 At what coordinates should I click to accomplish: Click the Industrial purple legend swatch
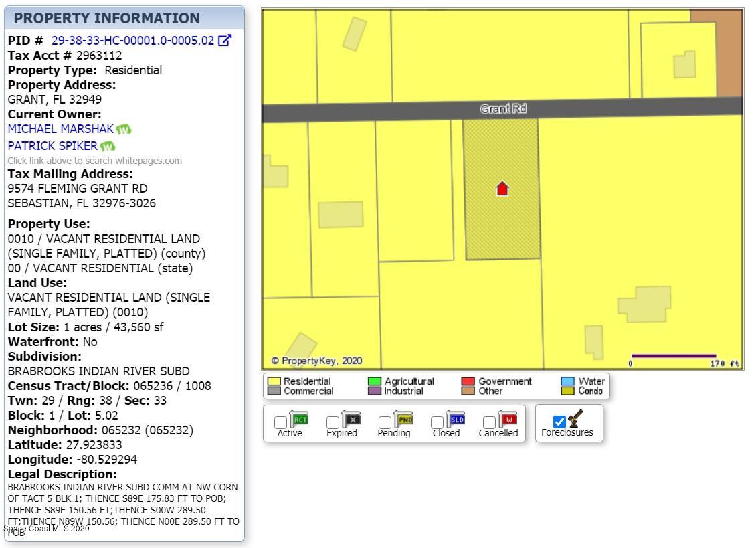(x=375, y=391)
